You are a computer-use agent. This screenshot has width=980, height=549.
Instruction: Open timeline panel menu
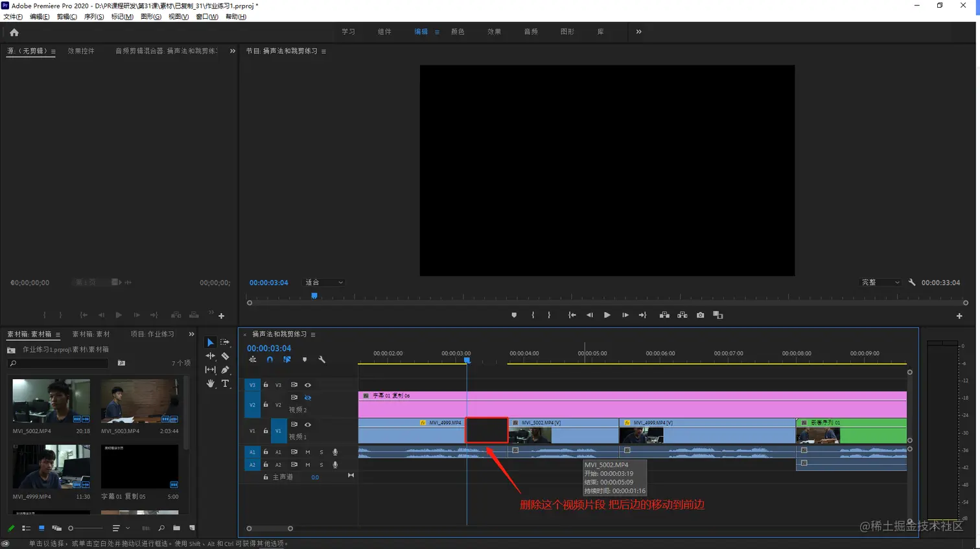[x=313, y=334]
